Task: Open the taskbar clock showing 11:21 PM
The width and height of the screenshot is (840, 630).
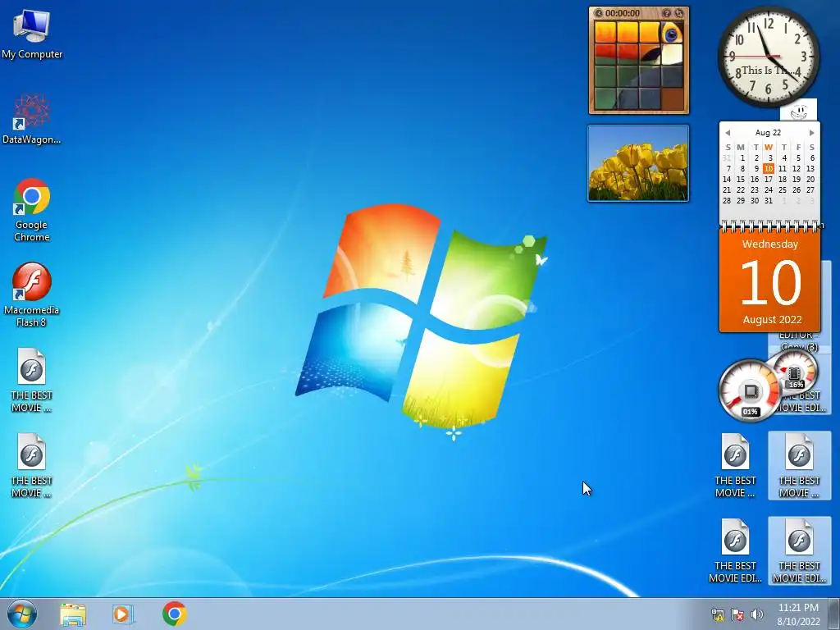Action: [x=798, y=614]
